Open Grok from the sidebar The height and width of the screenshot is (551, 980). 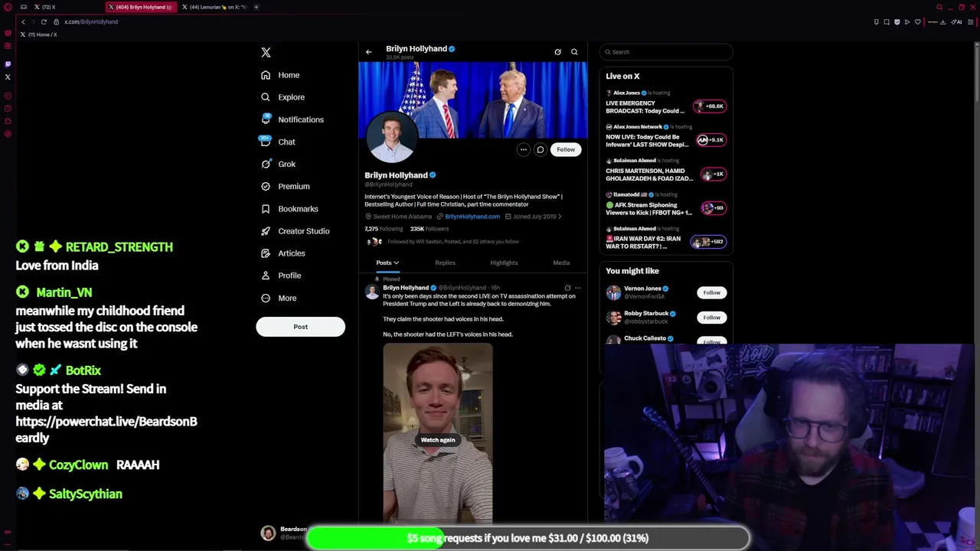click(277, 164)
